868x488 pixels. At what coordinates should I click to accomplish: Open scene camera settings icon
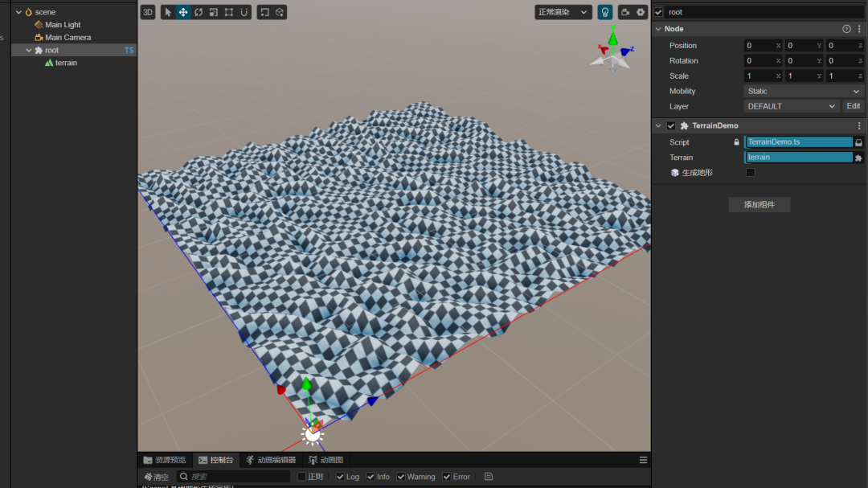click(x=625, y=12)
